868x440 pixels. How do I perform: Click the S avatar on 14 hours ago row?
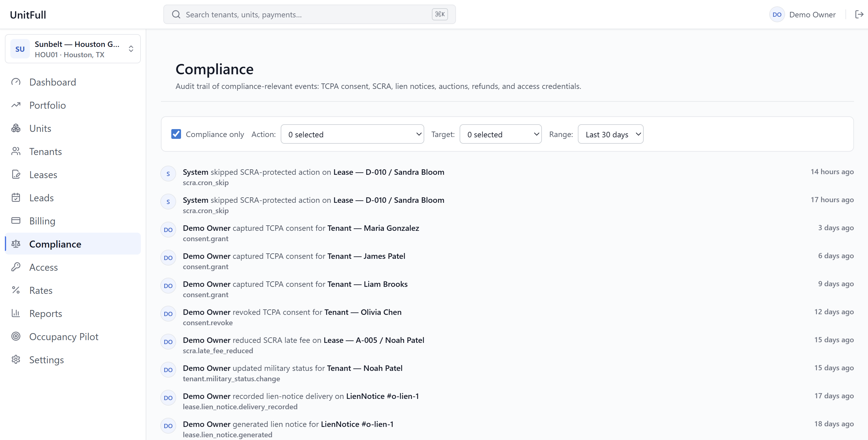pyautogui.click(x=168, y=174)
